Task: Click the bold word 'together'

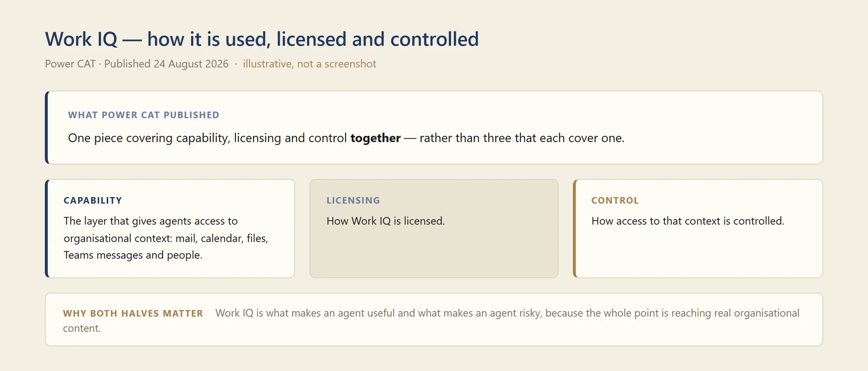Action: click(375, 138)
